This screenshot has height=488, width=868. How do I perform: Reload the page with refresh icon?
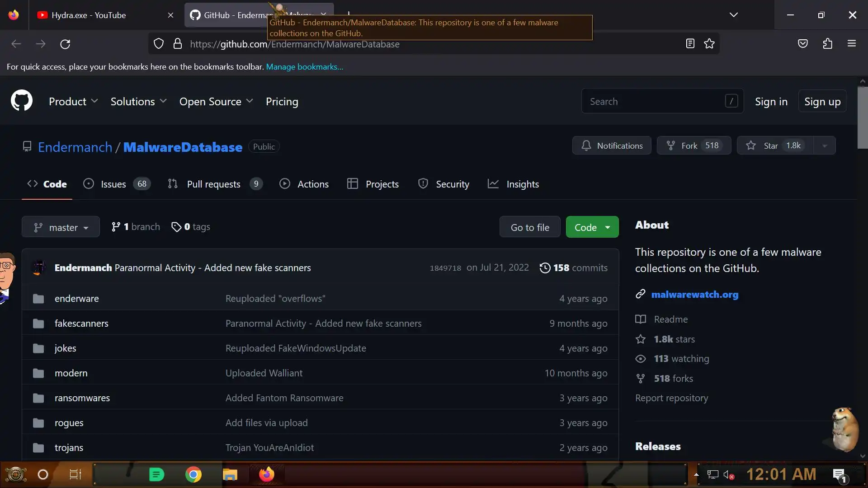65,44
